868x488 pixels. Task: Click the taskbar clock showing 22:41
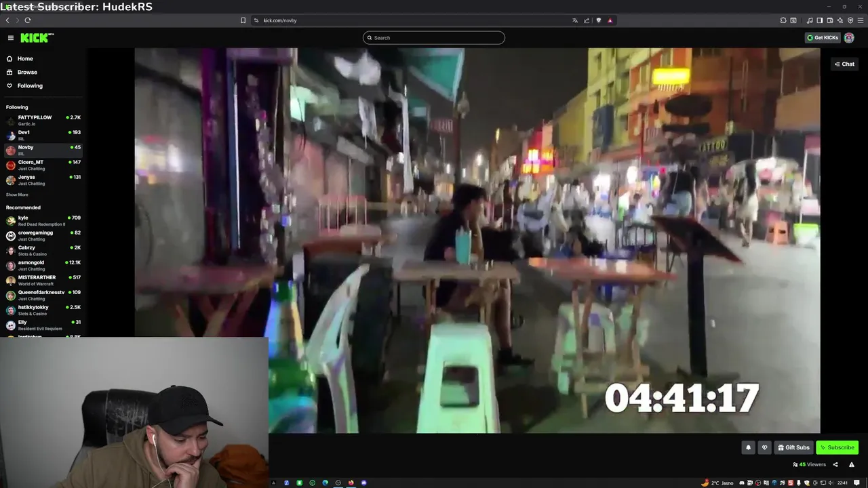tap(842, 483)
